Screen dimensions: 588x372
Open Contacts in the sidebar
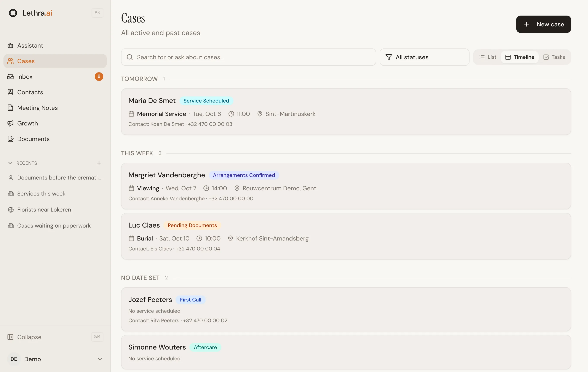[55, 92]
